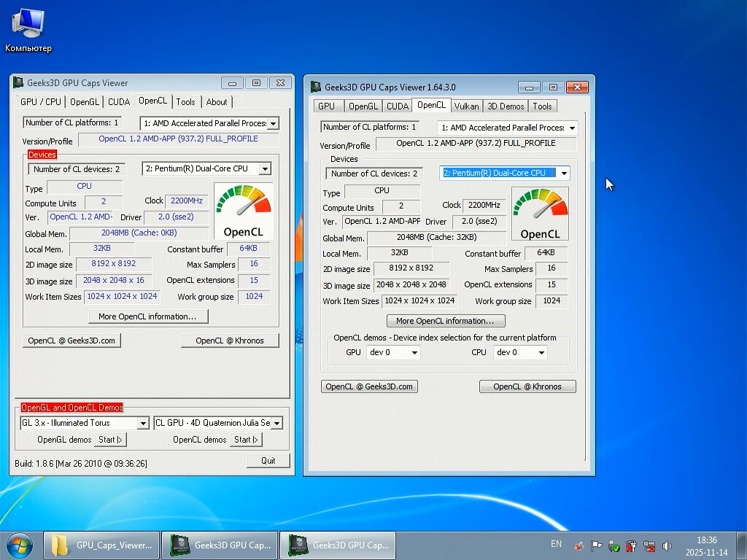Image resolution: width=747 pixels, height=560 pixels.
Task: Click the GPU_Caps_Viewer folder taskbar item
Action: (x=102, y=545)
